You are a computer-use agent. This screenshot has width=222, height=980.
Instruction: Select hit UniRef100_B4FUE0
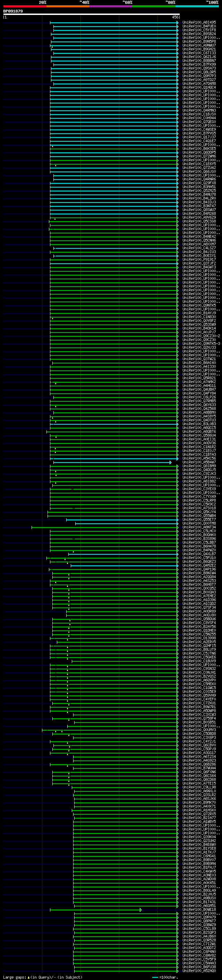[x=199, y=26]
